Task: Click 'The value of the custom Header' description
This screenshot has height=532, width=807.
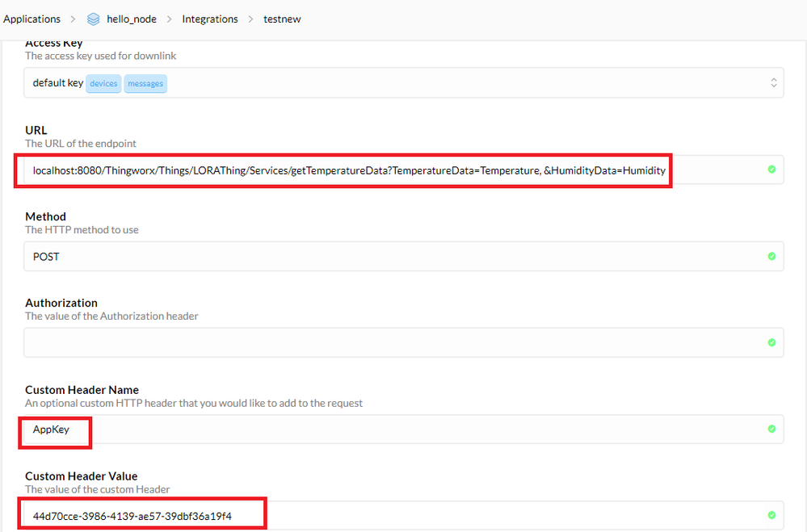Action: 97,489
